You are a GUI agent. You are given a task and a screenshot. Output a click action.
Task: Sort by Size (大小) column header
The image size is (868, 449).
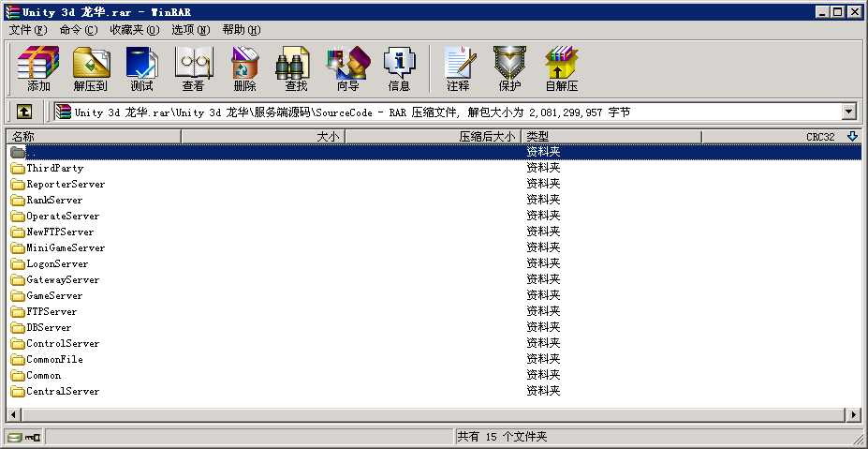pyautogui.click(x=263, y=136)
